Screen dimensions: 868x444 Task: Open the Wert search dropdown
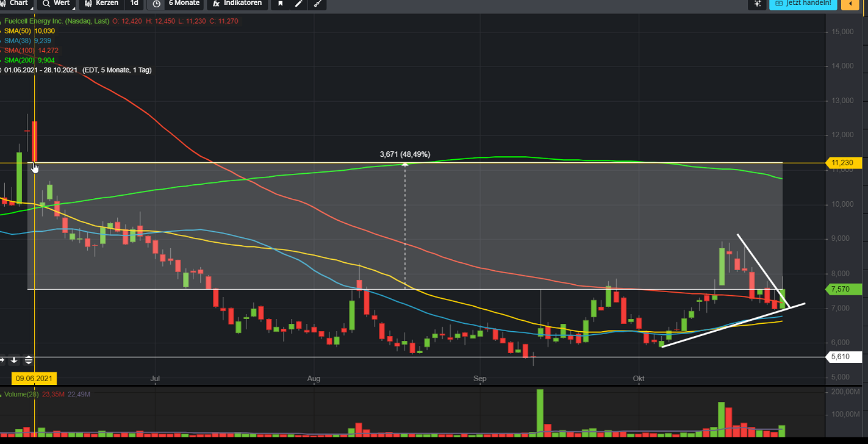pos(57,4)
